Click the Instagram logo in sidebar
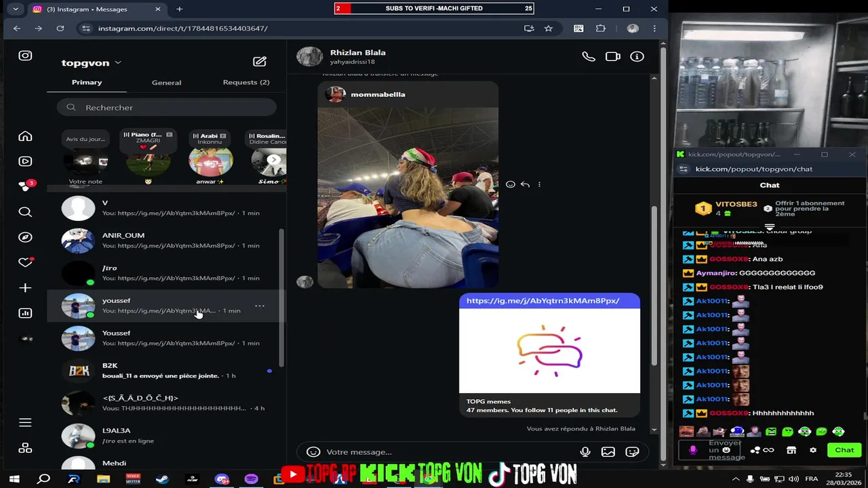Screen dimensions: 868x488 point(25,56)
